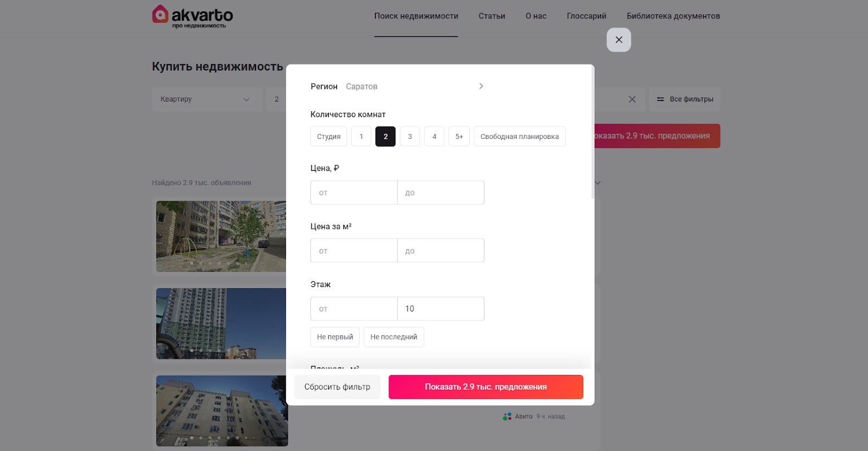This screenshot has width=868, height=451.
Task: Open first listing photo thumbnail
Action: point(221,236)
